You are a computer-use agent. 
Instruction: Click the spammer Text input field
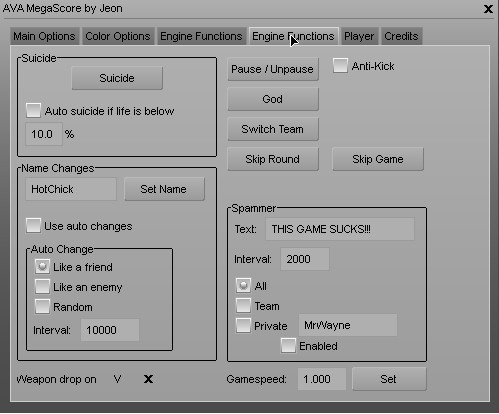[x=340, y=229]
